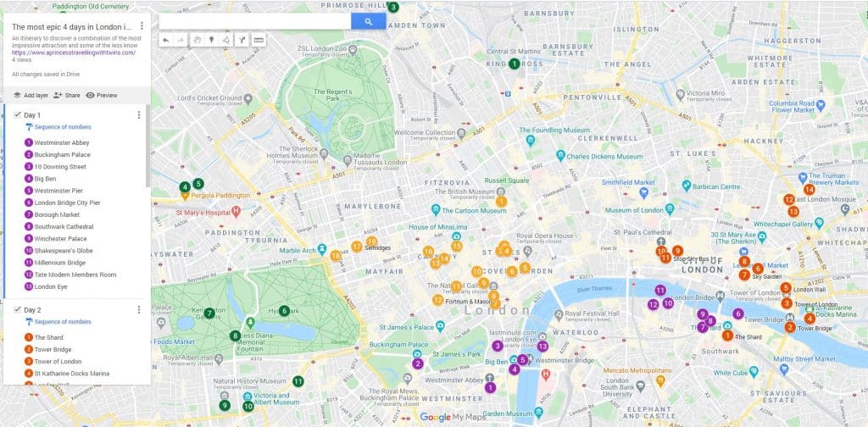Click the ZSL London Zoo place icon
This screenshot has width=868, height=427.
(x=353, y=48)
